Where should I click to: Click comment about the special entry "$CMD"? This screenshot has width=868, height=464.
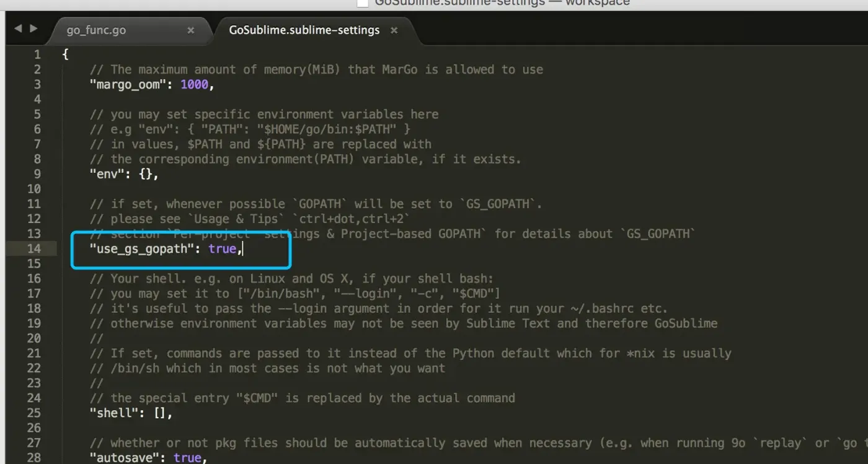302,398
